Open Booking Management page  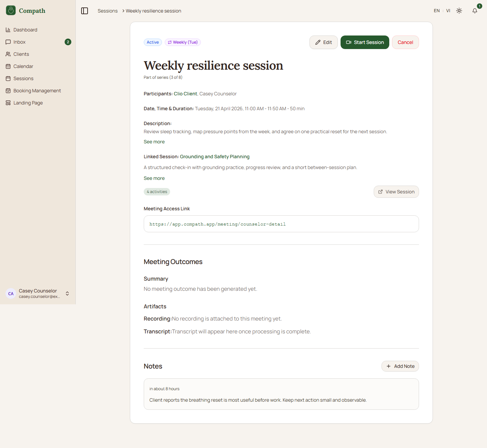click(37, 91)
